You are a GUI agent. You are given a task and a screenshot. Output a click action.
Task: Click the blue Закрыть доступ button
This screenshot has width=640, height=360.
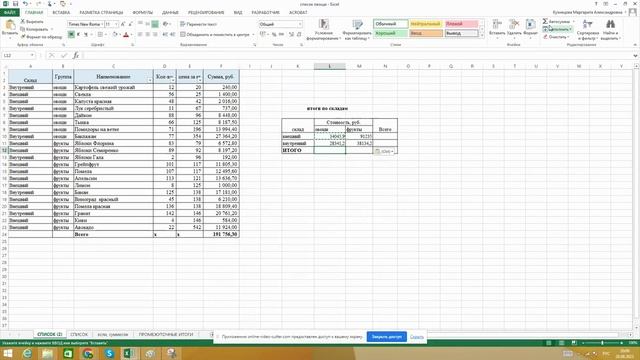(x=386, y=337)
